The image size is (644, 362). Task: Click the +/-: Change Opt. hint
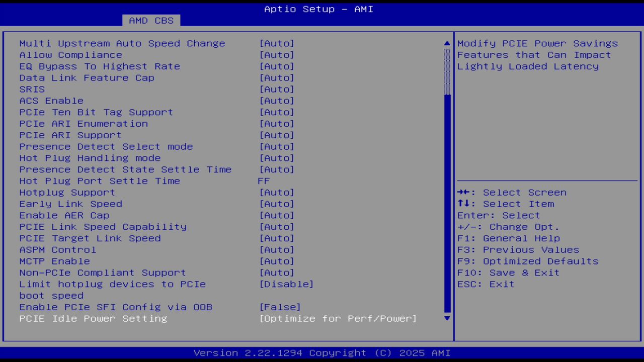tap(509, 227)
